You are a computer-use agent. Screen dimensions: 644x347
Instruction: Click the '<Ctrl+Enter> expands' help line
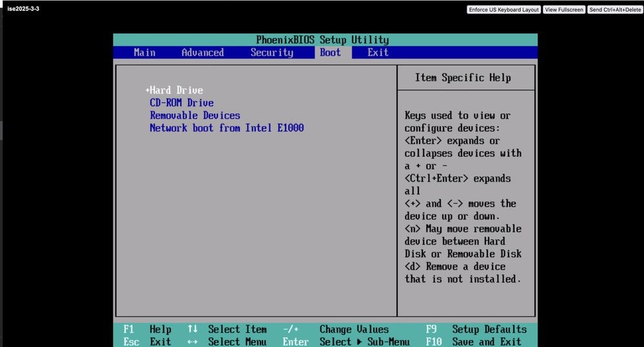tap(458, 178)
